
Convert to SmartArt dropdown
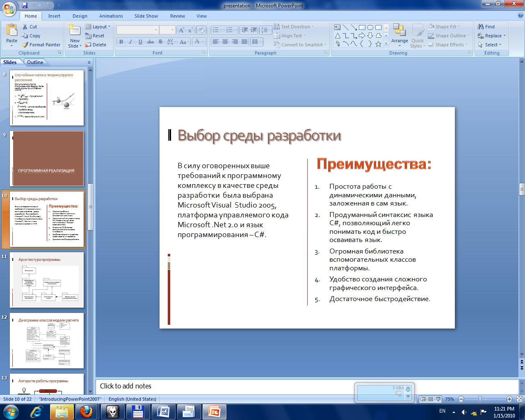tap(300, 45)
